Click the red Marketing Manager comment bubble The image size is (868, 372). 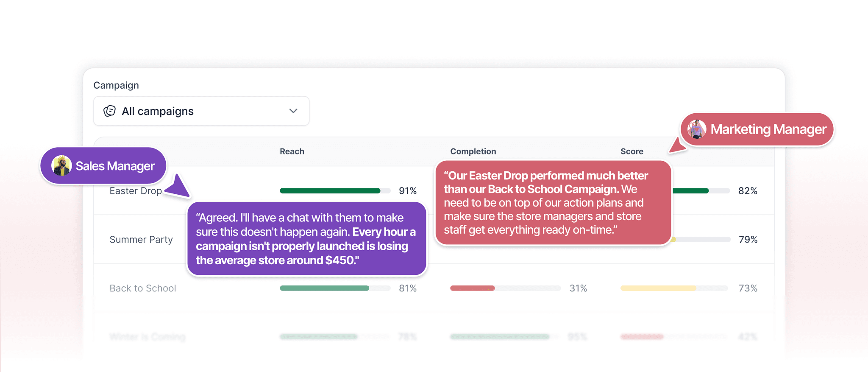553,203
